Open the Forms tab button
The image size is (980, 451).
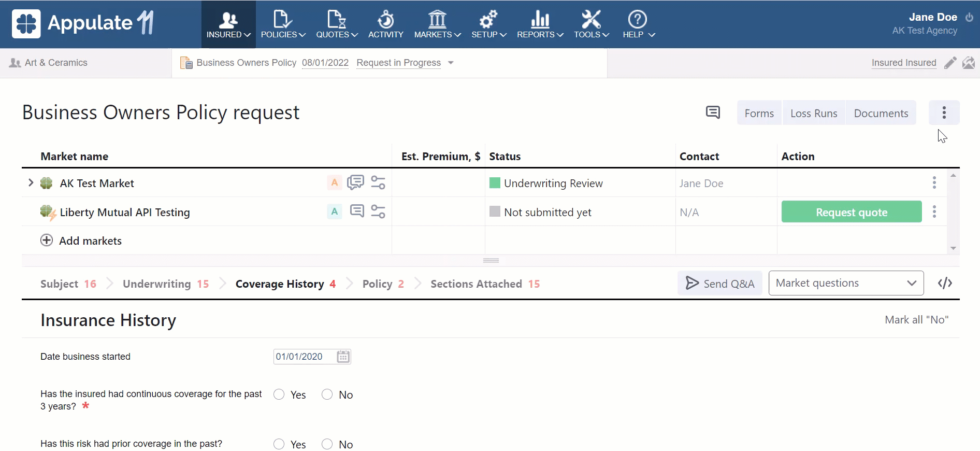[759, 113]
